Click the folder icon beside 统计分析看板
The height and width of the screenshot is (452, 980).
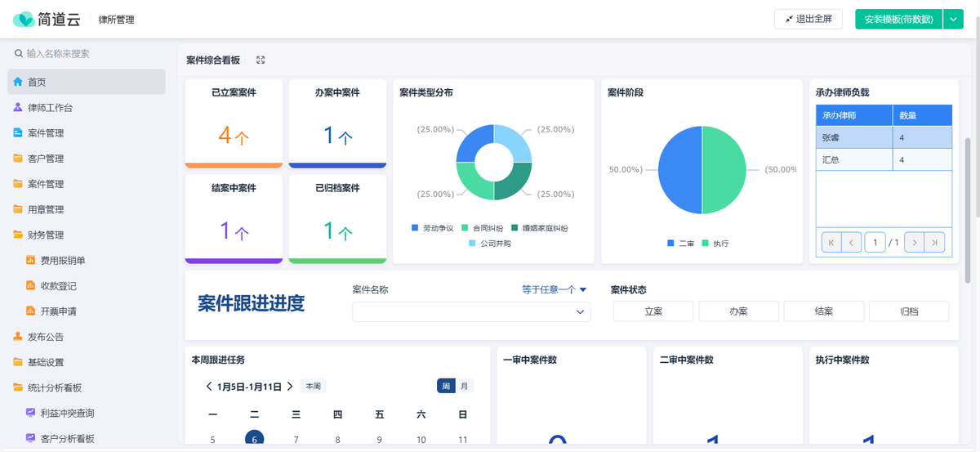point(18,387)
